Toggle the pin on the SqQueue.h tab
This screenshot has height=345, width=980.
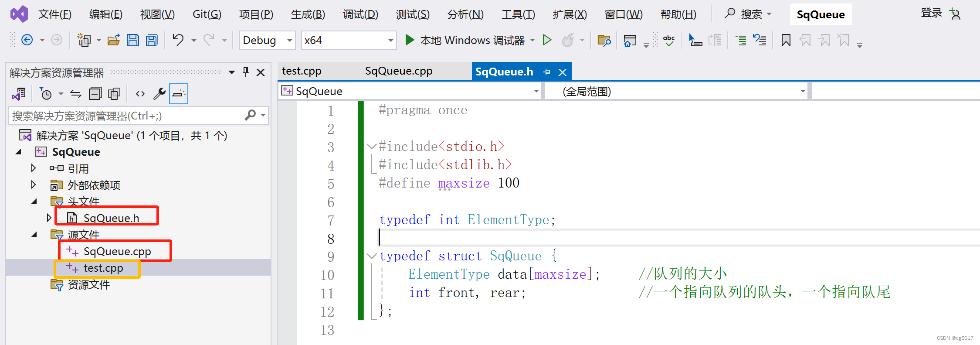coord(547,72)
